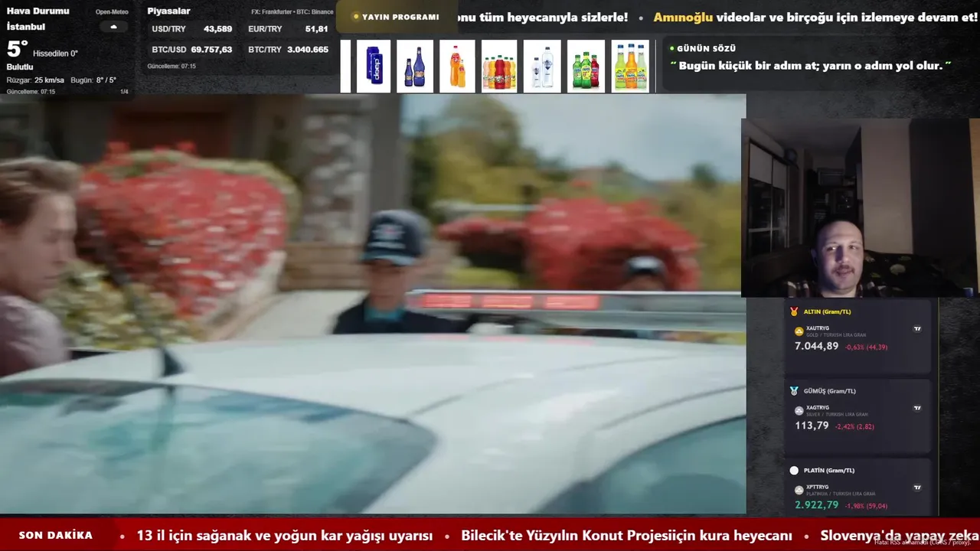Click the yellow dot before YAYIN PROGRAMI
The width and height of the screenshot is (980, 551).
coord(356,17)
